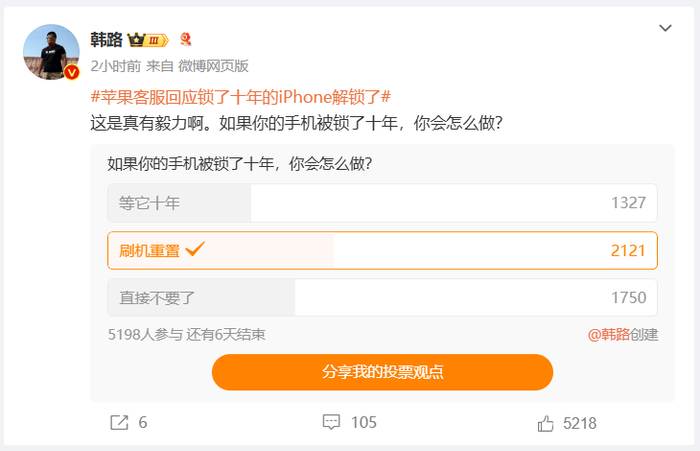Open 韩路's profile avatar
The image size is (700, 451).
click(x=51, y=52)
